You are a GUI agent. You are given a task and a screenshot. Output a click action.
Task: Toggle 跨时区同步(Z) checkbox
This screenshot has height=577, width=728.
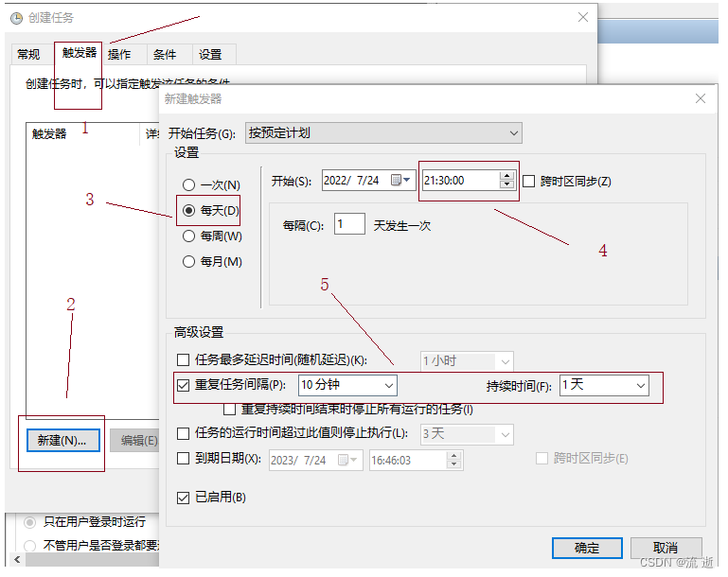point(528,181)
